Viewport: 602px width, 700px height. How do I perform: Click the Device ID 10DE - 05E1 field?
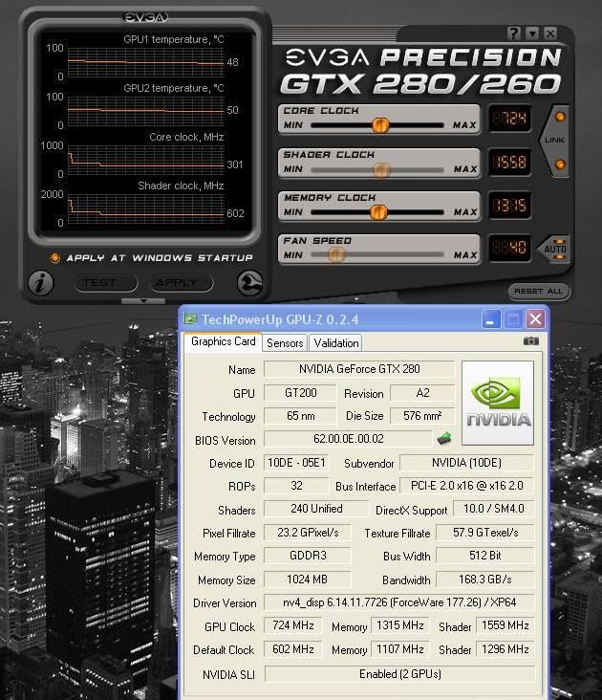296,463
